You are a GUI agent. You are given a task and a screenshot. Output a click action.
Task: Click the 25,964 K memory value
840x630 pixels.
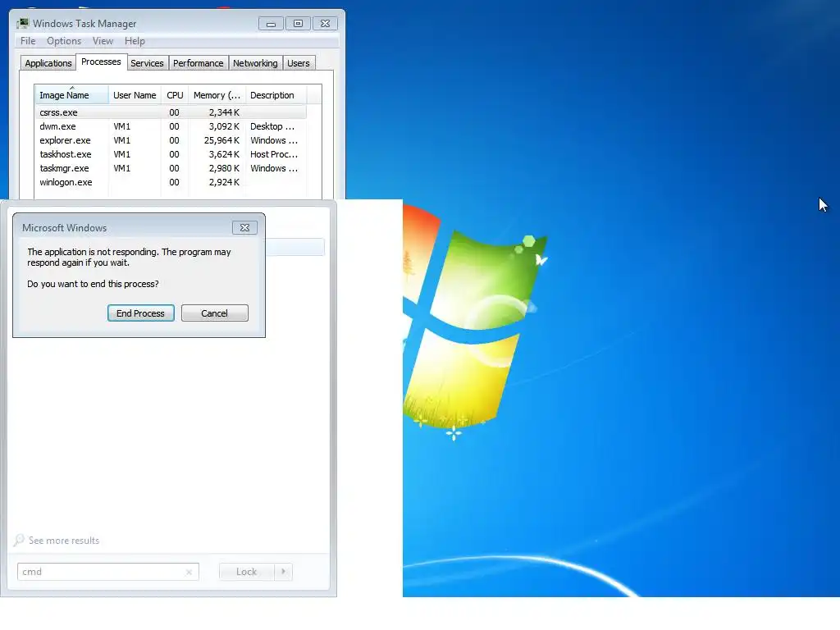221,140
